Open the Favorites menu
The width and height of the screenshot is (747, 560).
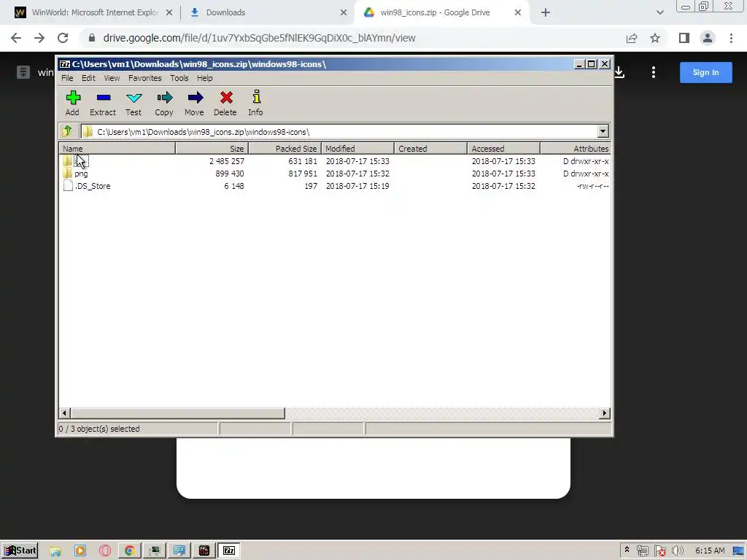pyautogui.click(x=145, y=78)
